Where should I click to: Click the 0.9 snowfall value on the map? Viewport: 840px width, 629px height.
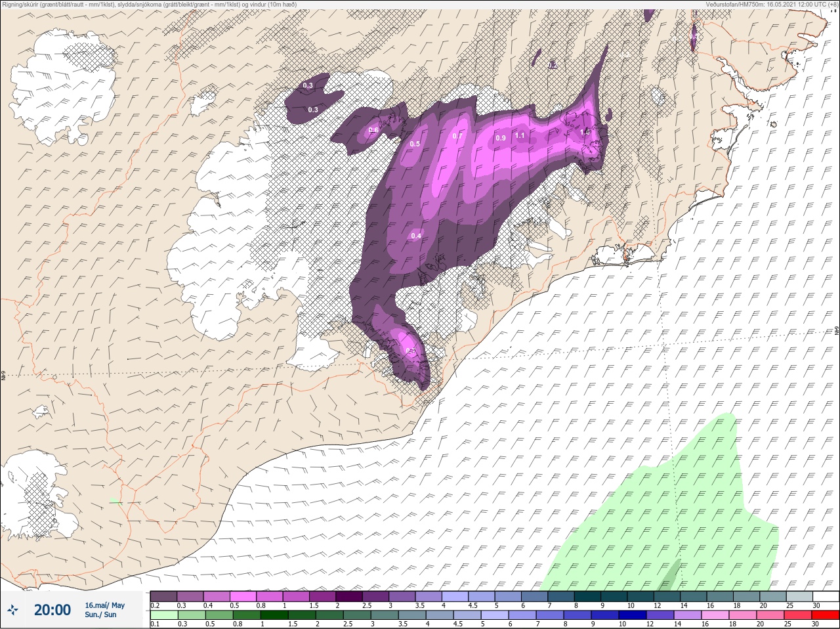point(501,138)
